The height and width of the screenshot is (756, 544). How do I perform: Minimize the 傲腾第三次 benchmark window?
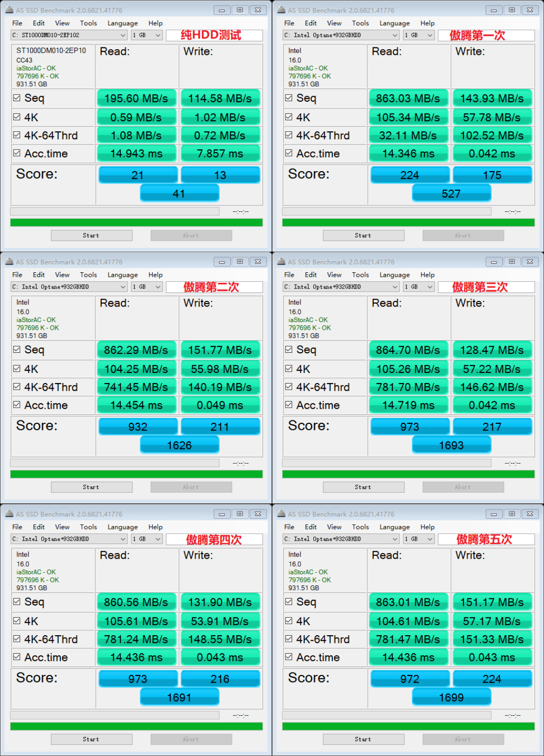click(x=494, y=262)
